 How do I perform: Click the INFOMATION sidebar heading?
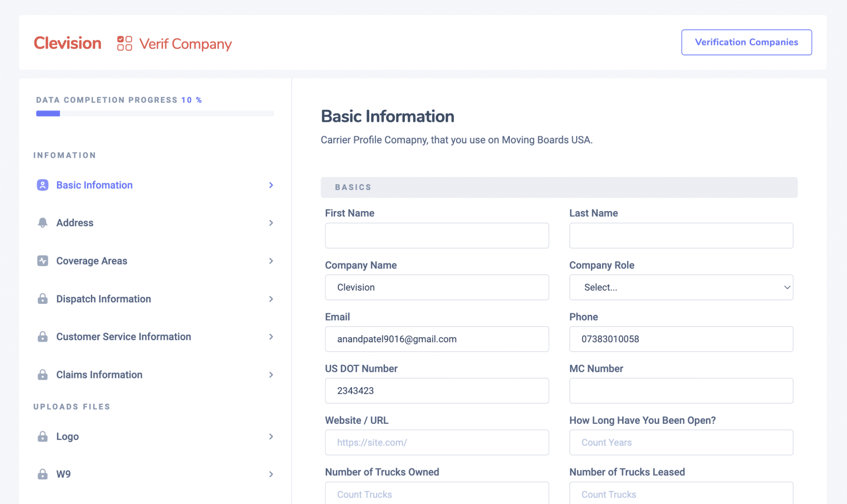65,155
